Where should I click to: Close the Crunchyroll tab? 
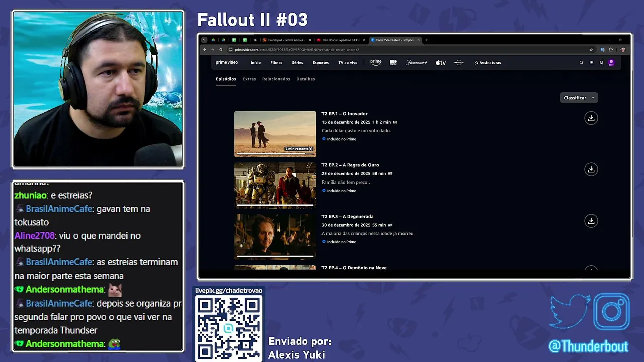tap(310, 40)
